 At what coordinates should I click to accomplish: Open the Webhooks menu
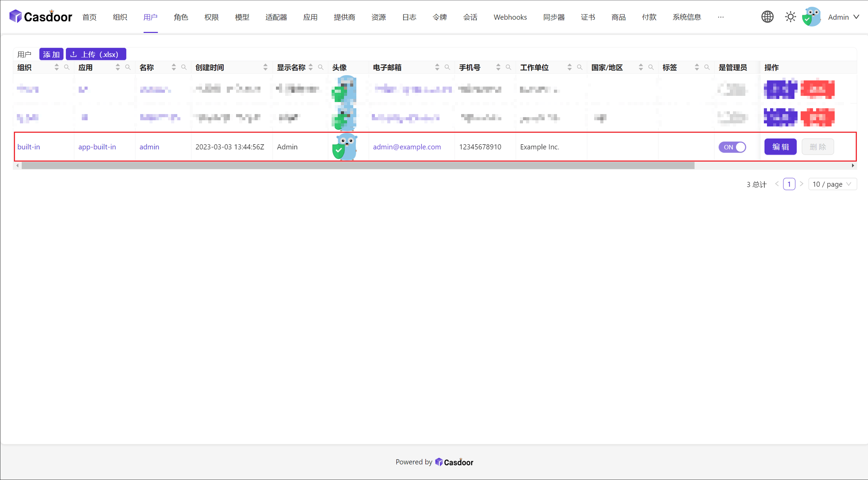(510, 17)
